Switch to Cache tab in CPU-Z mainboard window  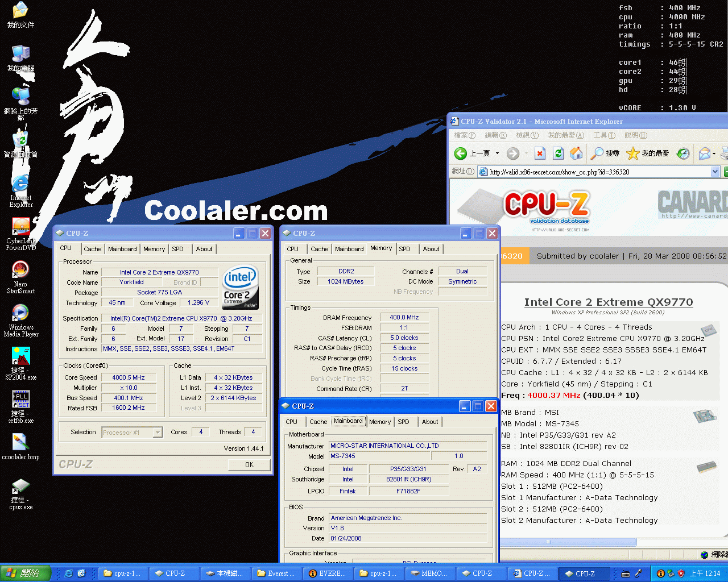coord(318,422)
